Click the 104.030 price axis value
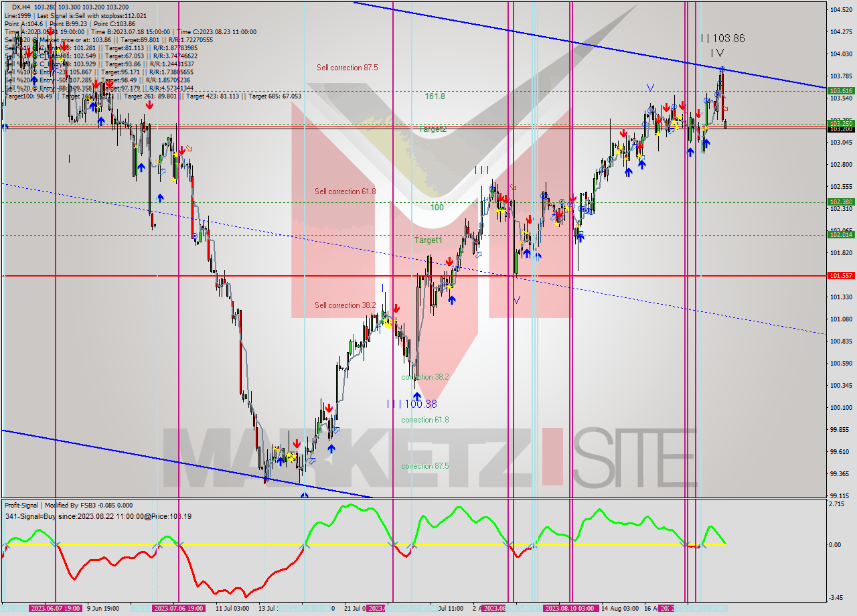This screenshot has width=857, height=616. tap(840, 54)
